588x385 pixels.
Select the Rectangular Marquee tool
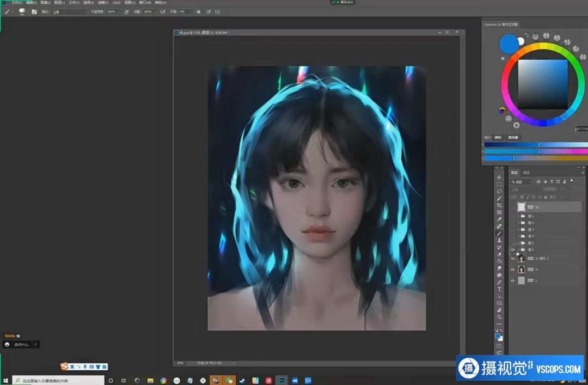(499, 184)
